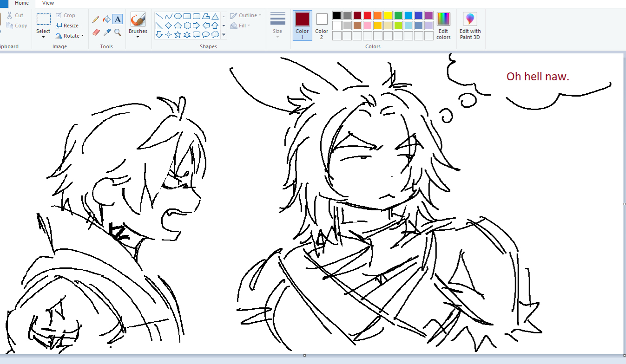The image size is (626, 364).
Task: Set Color 1 as active color
Action: (x=302, y=26)
